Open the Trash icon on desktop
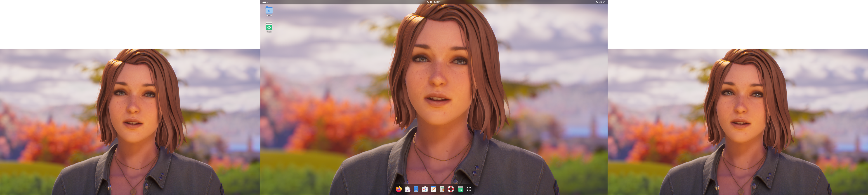Viewport: 868px width, 195px height. click(x=269, y=27)
